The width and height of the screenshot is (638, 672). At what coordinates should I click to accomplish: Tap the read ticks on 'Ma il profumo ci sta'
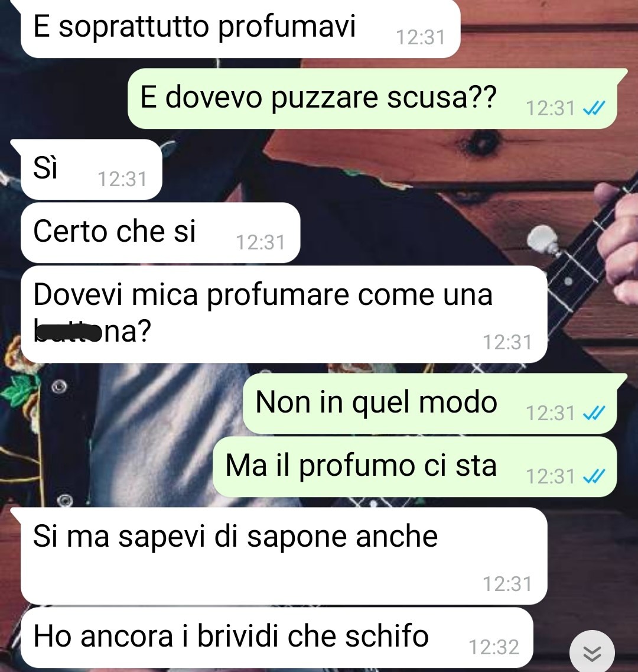pos(594,476)
